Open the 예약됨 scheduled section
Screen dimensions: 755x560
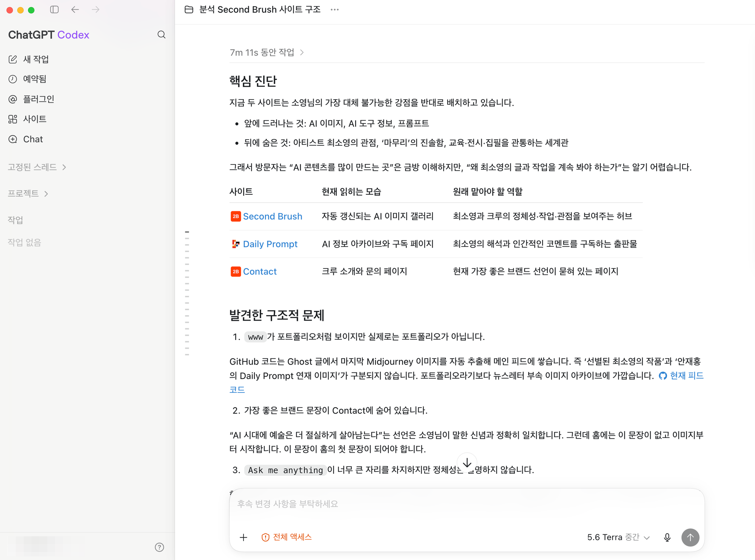(x=28, y=79)
